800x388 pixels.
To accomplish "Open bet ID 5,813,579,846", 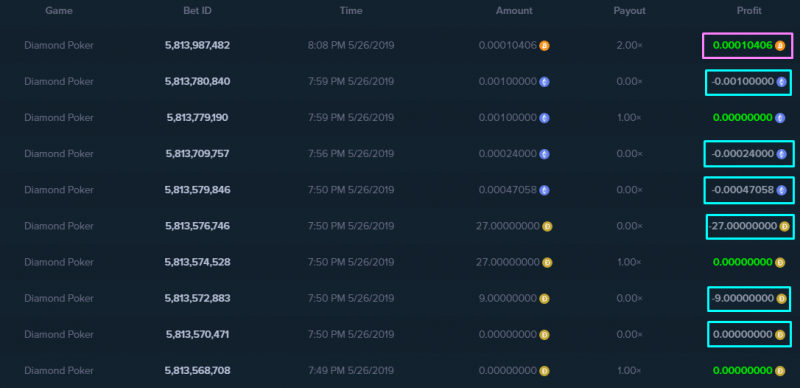I will [197, 190].
